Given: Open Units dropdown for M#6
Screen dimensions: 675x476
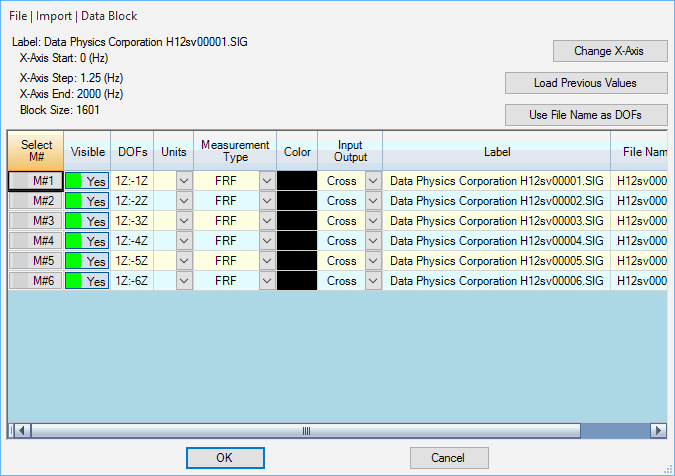Looking at the screenshot, I should 184,281.
